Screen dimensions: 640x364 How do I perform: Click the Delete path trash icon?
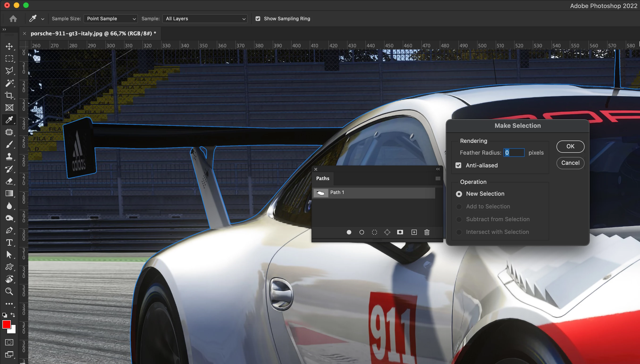click(x=427, y=232)
